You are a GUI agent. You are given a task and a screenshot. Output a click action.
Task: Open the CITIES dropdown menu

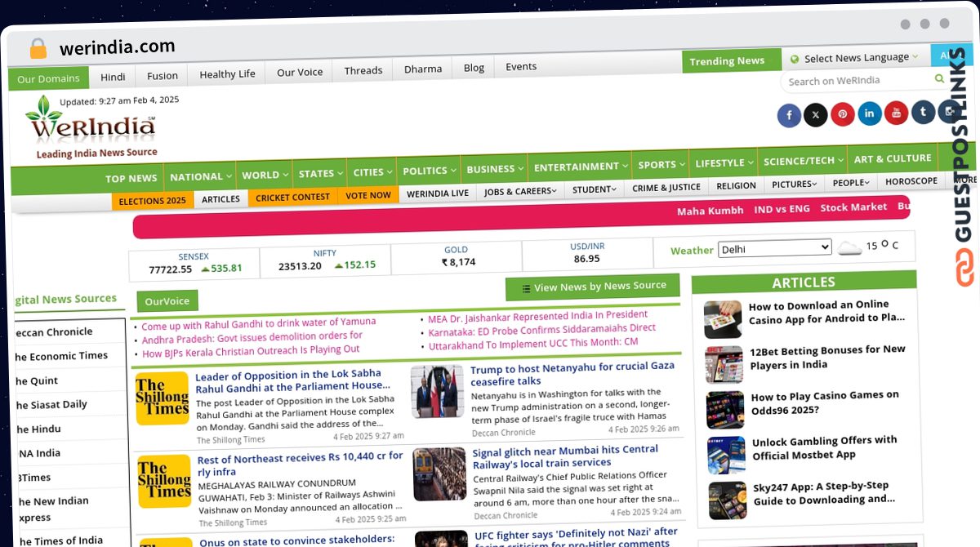point(372,172)
